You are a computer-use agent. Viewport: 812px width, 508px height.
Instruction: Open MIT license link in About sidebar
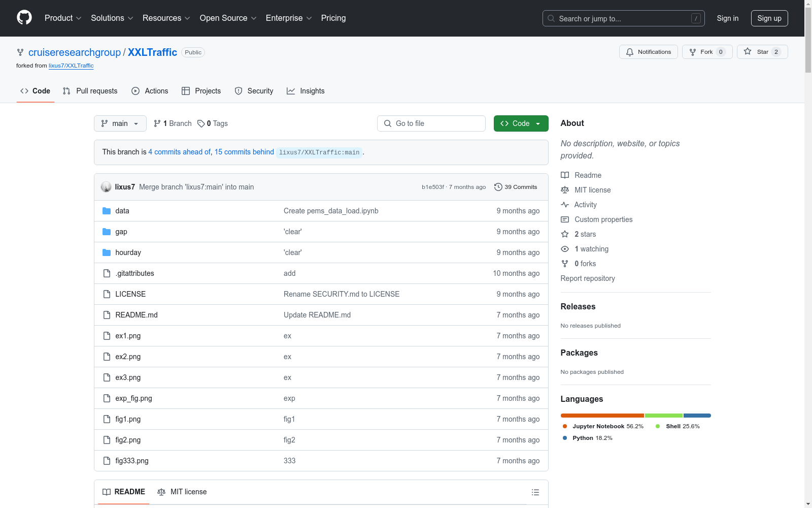pyautogui.click(x=586, y=190)
